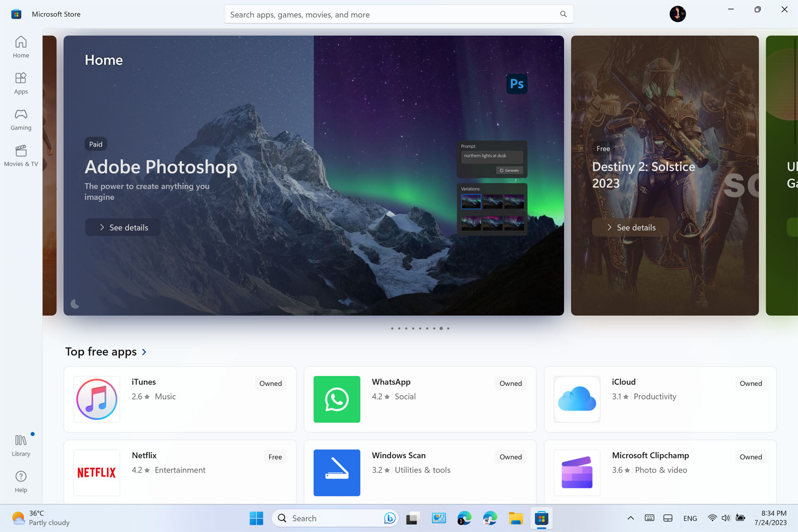Switch to the Apps tab
This screenshot has width=798, height=532.
(21, 83)
